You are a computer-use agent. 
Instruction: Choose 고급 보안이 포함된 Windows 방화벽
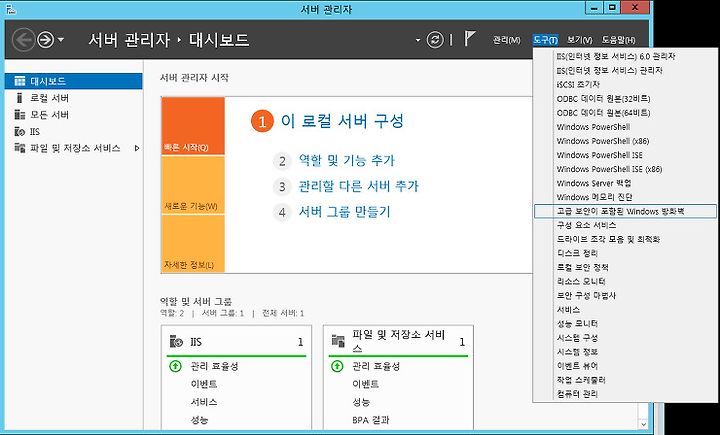point(625,211)
